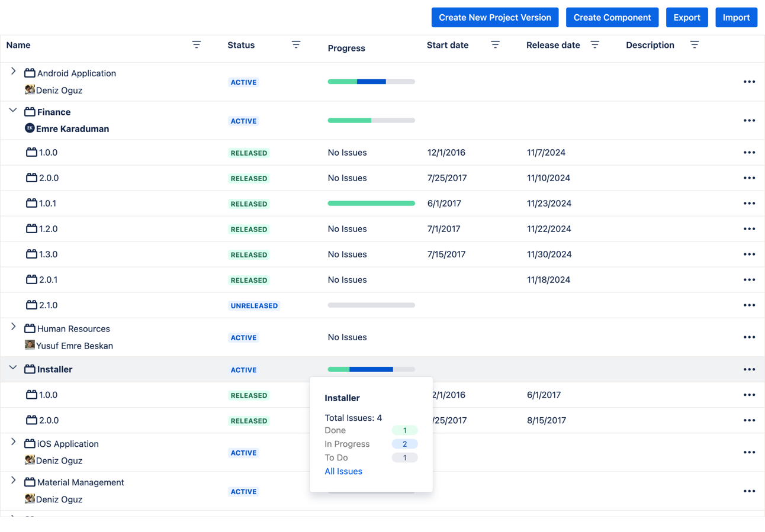Open the filter icon on Release date column
The width and height of the screenshot is (765, 532).
click(595, 44)
